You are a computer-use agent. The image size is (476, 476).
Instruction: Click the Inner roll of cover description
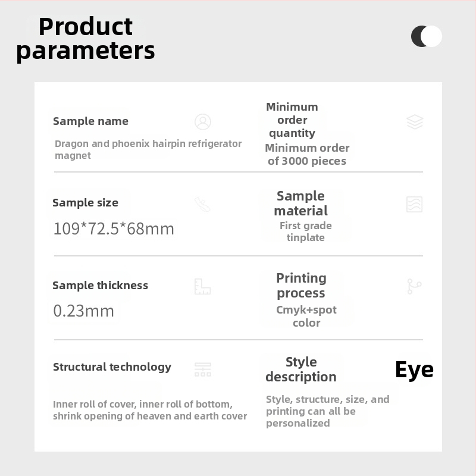(x=150, y=410)
